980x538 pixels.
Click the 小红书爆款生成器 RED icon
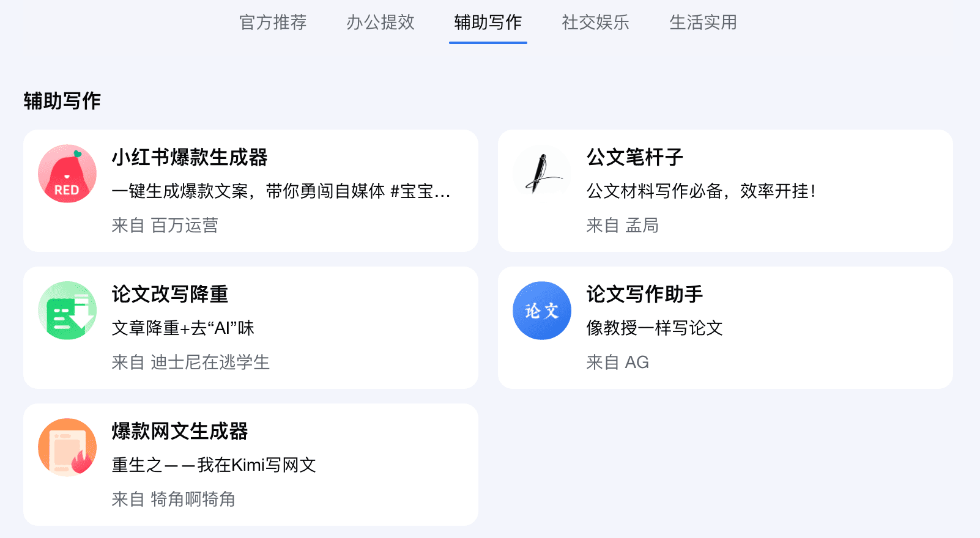[67, 174]
